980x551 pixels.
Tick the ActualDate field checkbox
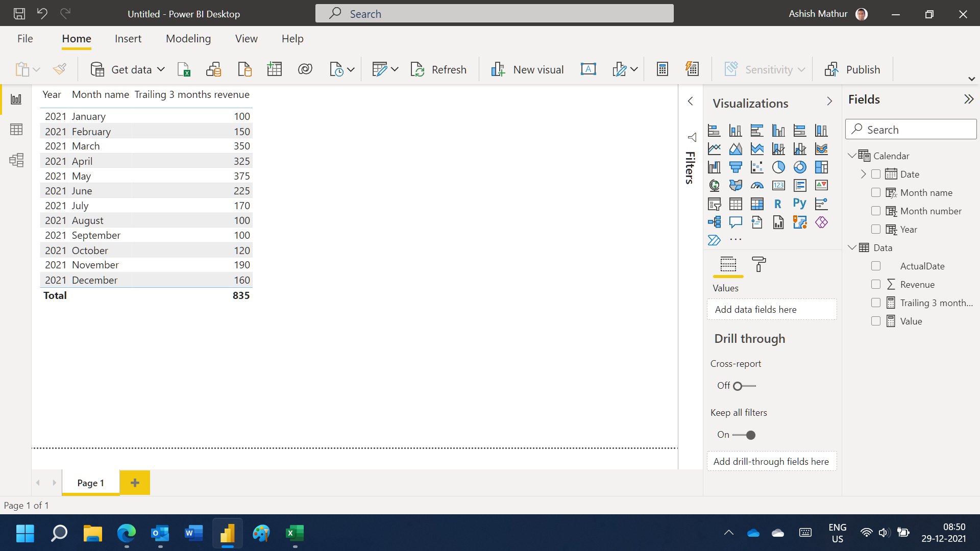pyautogui.click(x=876, y=266)
